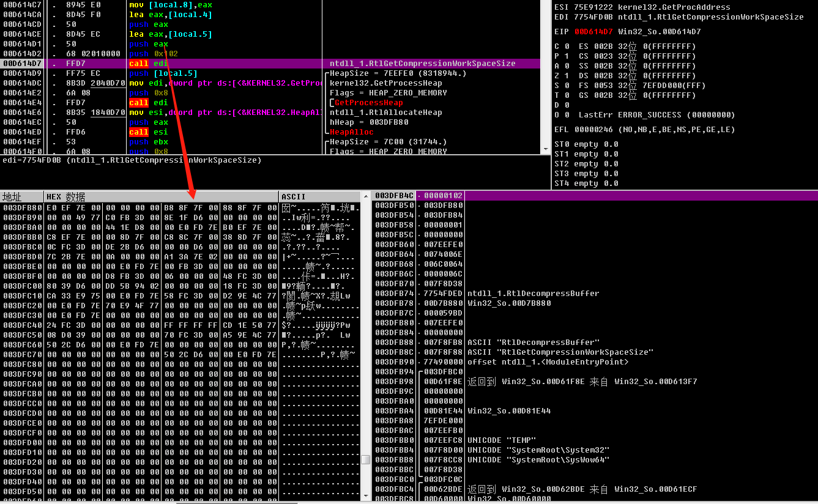Toggle the S sign flag
Image resolution: width=818 pixels, height=504 pixels.
(x=562, y=86)
